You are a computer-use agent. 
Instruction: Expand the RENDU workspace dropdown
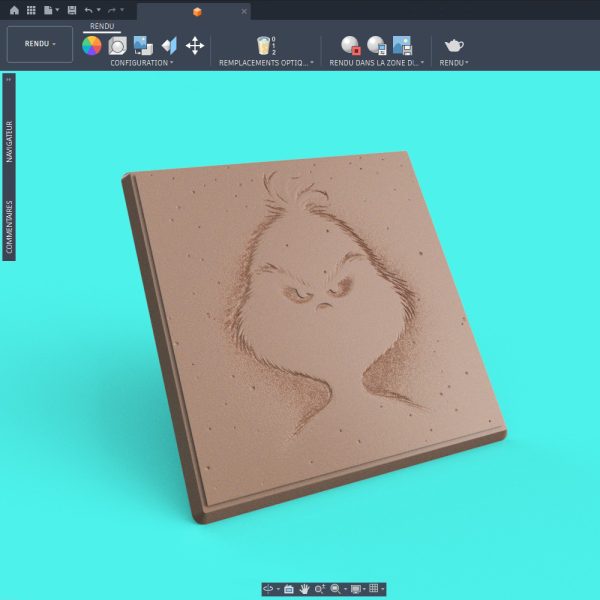pyautogui.click(x=40, y=44)
